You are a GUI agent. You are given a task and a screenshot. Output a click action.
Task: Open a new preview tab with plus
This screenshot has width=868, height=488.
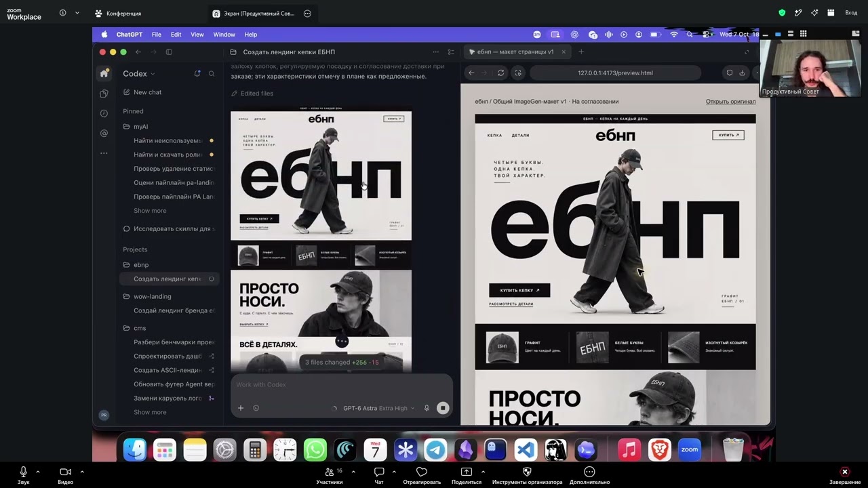click(x=580, y=52)
